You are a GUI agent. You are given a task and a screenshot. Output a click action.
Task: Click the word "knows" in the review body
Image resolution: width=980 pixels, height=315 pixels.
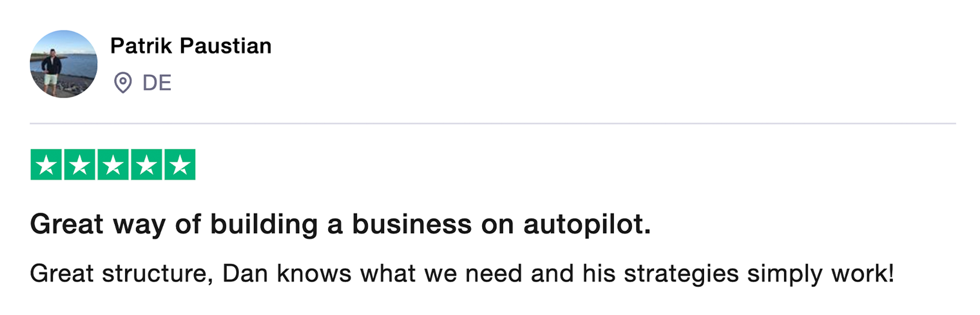click(314, 273)
